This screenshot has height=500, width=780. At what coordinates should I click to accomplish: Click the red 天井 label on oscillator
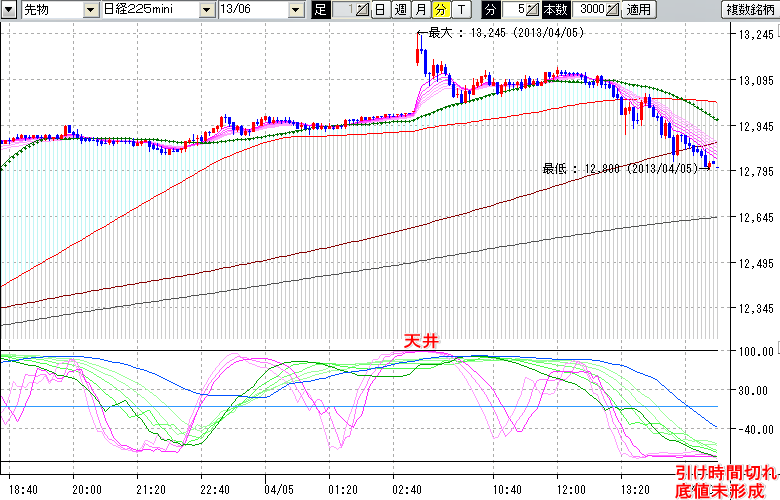[x=421, y=341]
